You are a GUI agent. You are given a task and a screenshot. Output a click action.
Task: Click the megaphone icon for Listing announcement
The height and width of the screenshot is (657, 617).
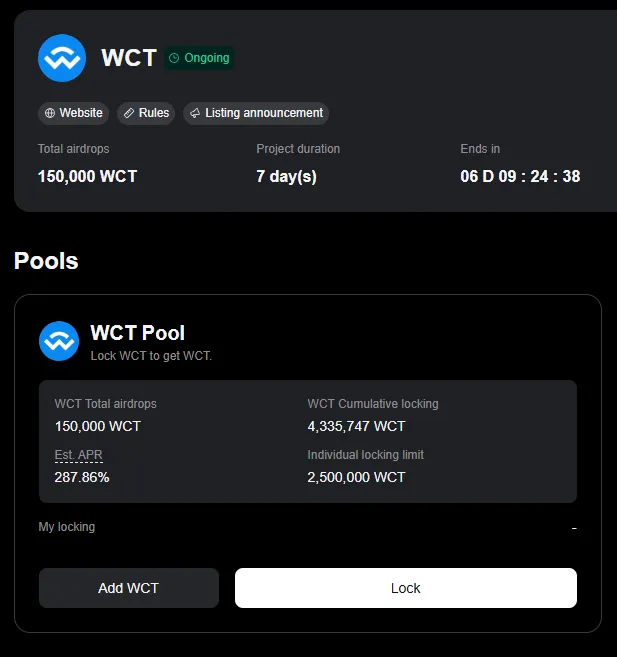(x=194, y=113)
